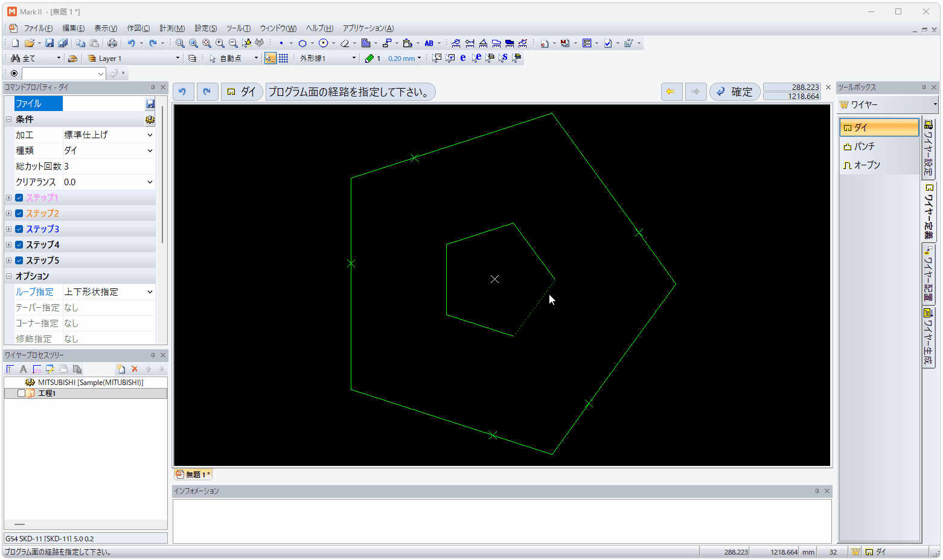The image size is (943, 560).
Task: Click the new process icon in wire process tree
Action: (x=121, y=369)
